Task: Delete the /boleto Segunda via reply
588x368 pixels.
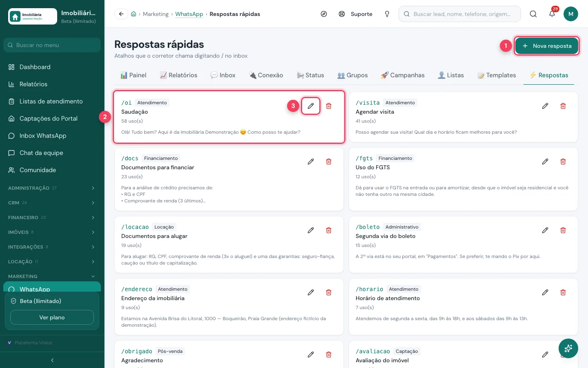Action: [x=563, y=230]
